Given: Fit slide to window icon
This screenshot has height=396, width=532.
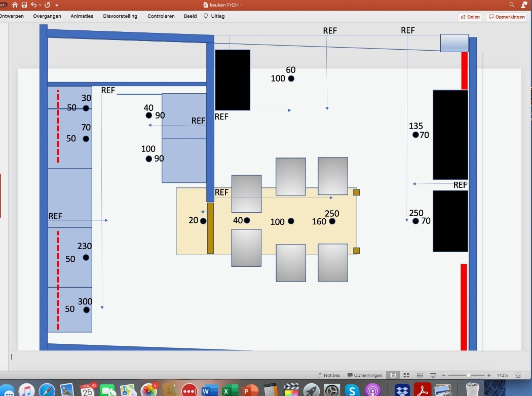Looking at the screenshot, I should 518,375.
